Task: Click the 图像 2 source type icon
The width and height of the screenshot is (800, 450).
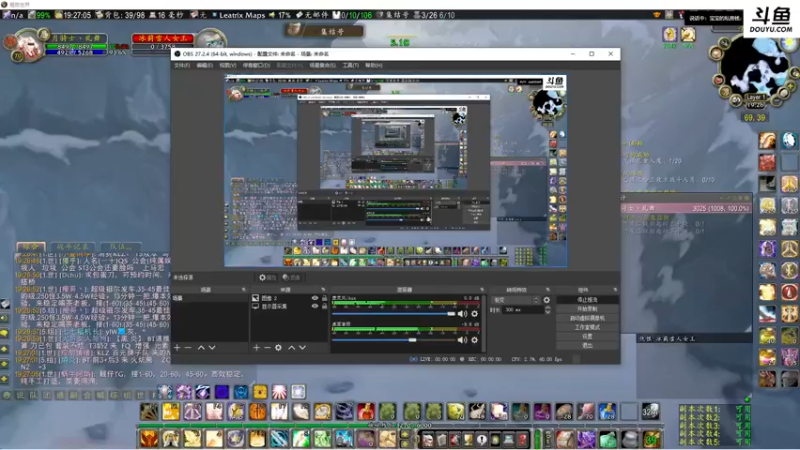Action: coord(255,298)
